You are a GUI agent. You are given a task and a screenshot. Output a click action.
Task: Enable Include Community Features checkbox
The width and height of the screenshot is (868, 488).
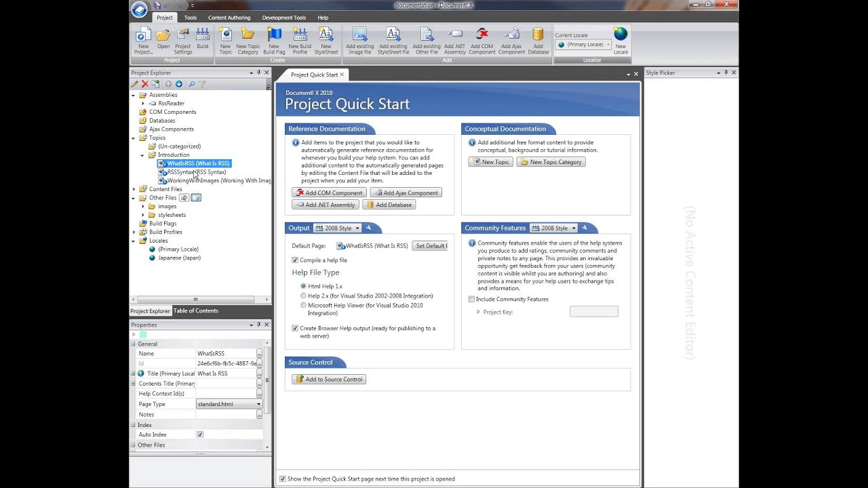point(471,299)
